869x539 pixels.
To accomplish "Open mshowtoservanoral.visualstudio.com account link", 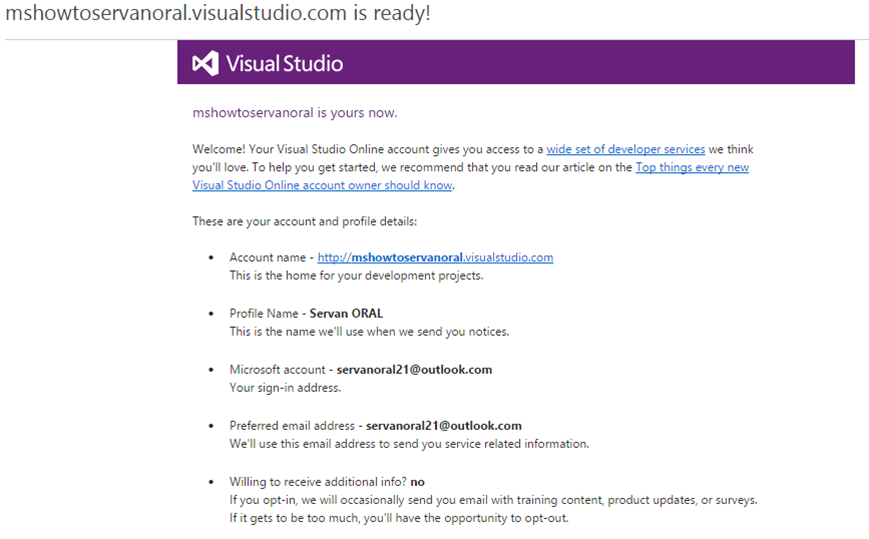I will click(435, 258).
